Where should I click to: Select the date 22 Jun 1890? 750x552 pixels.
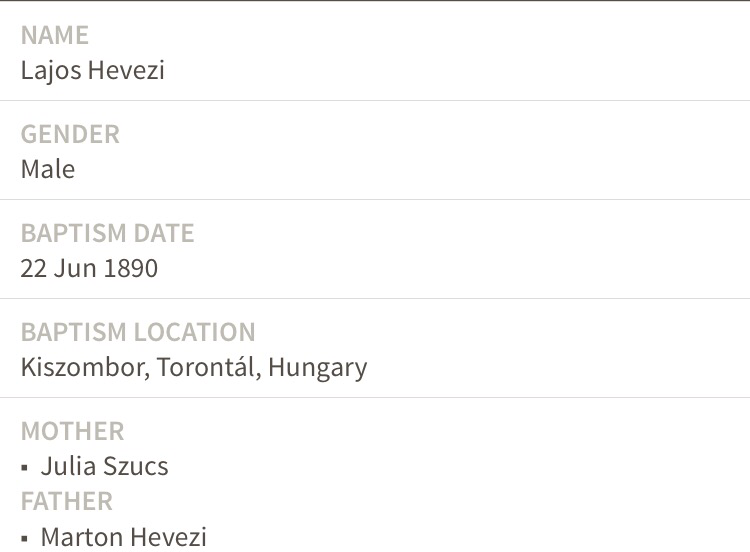point(89,268)
